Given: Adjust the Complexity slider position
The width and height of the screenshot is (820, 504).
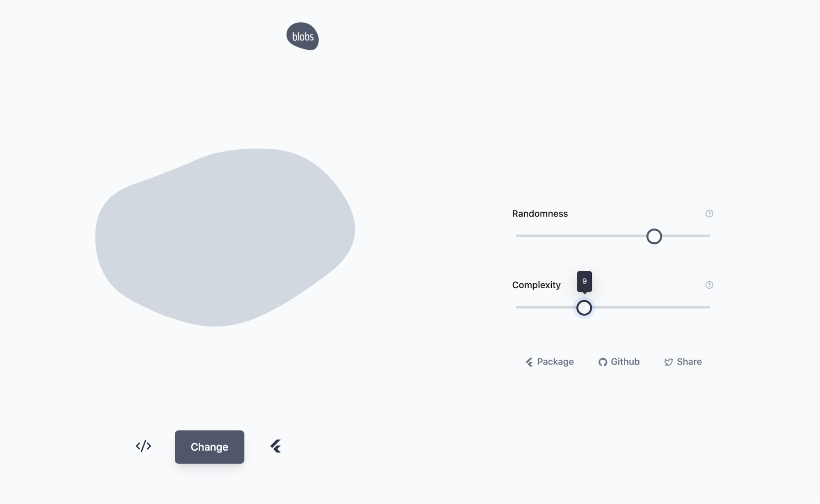Looking at the screenshot, I should tap(584, 307).
